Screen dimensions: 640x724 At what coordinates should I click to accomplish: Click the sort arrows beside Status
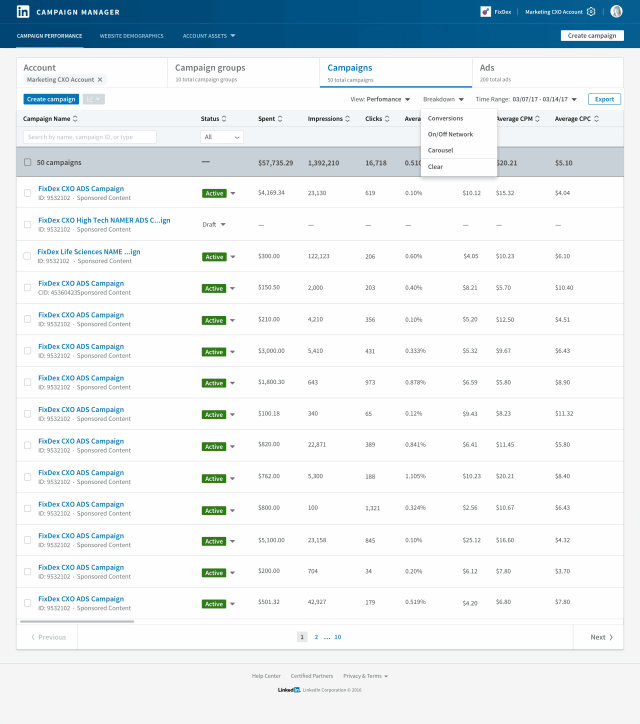click(x=224, y=119)
